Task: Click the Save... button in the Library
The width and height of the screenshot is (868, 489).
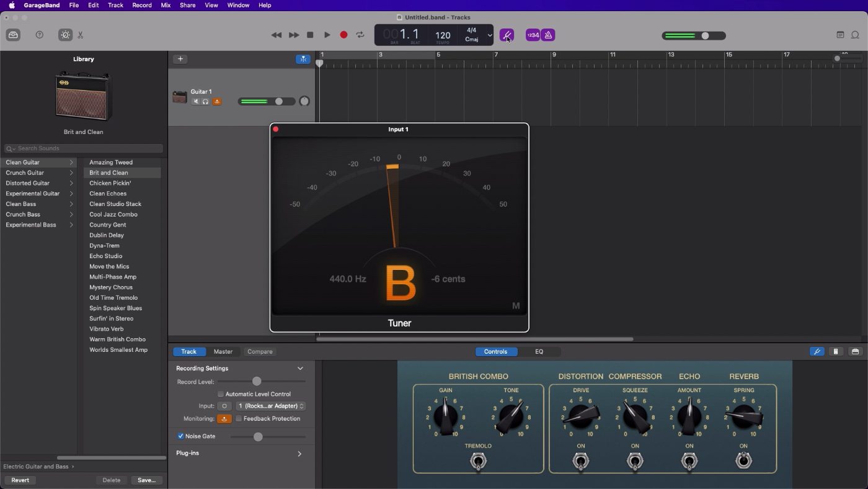Action: tap(147, 480)
